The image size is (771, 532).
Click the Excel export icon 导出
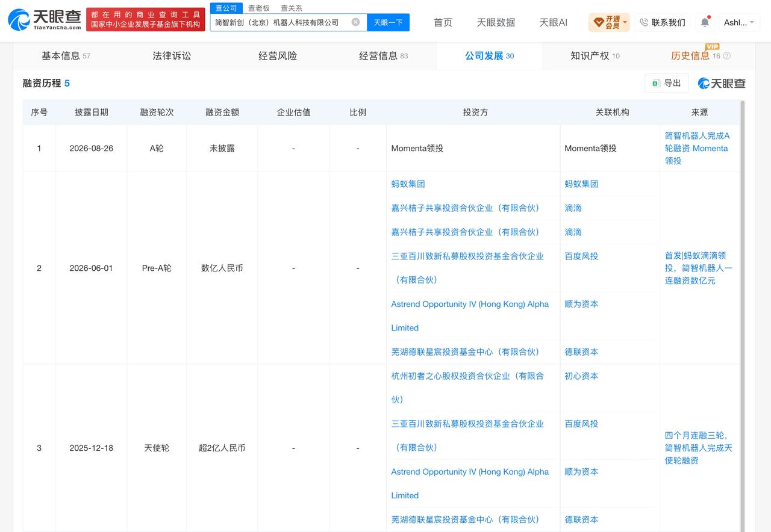pyautogui.click(x=666, y=83)
